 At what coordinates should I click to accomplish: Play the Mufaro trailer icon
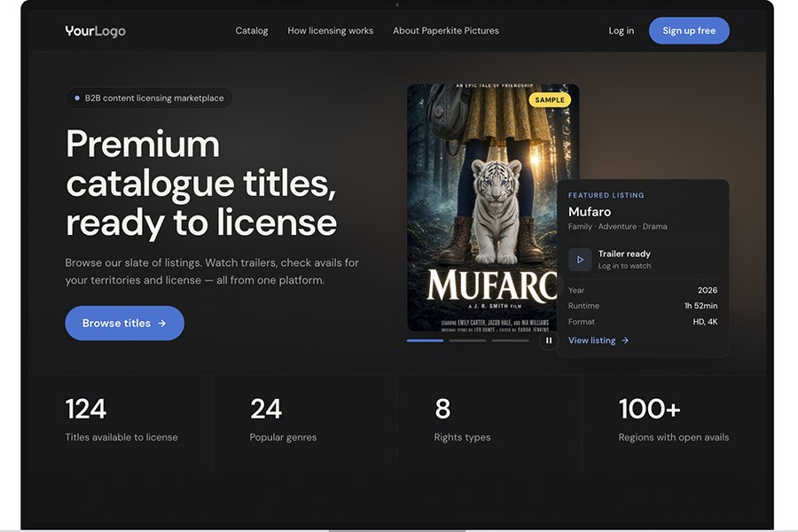pyautogui.click(x=580, y=260)
